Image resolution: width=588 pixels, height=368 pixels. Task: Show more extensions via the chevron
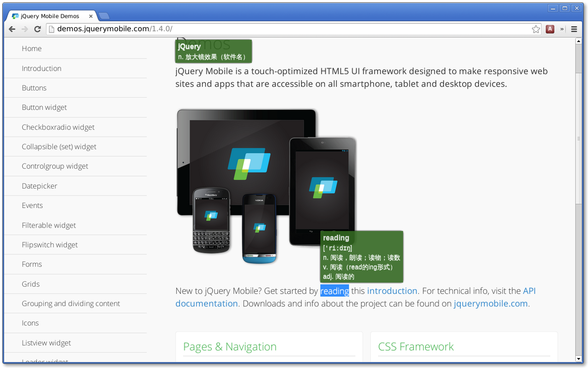point(562,29)
